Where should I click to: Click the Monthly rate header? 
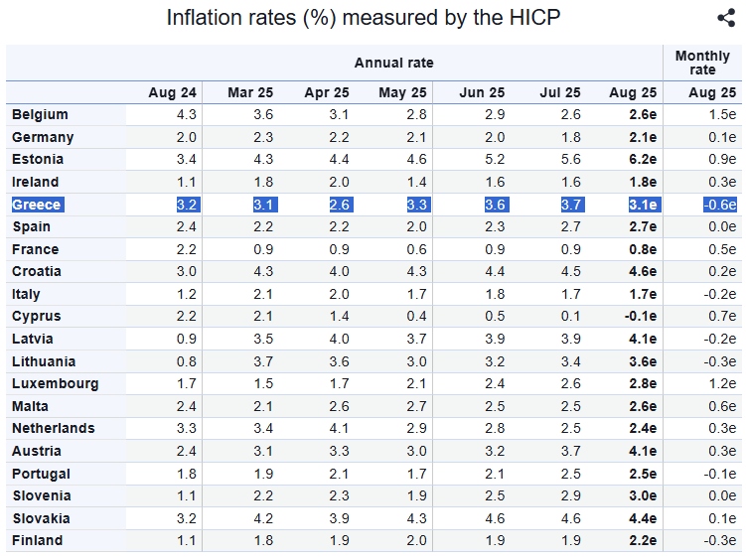[702, 63]
